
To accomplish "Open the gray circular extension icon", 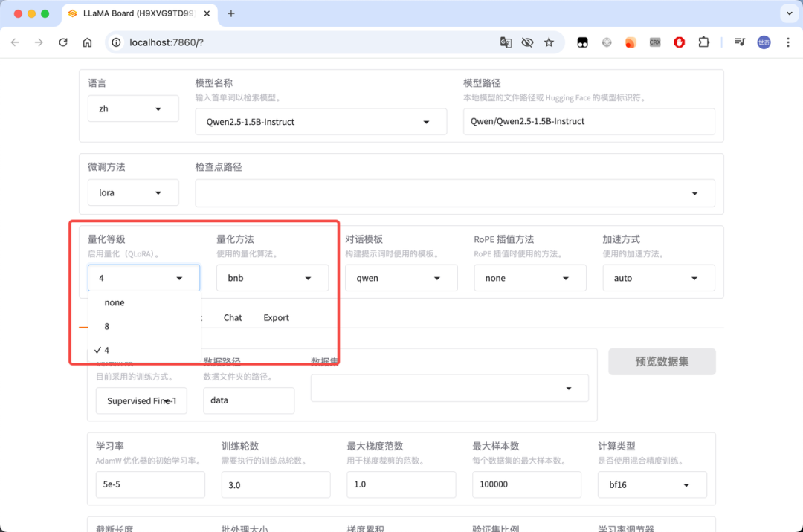I will point(607,42).
